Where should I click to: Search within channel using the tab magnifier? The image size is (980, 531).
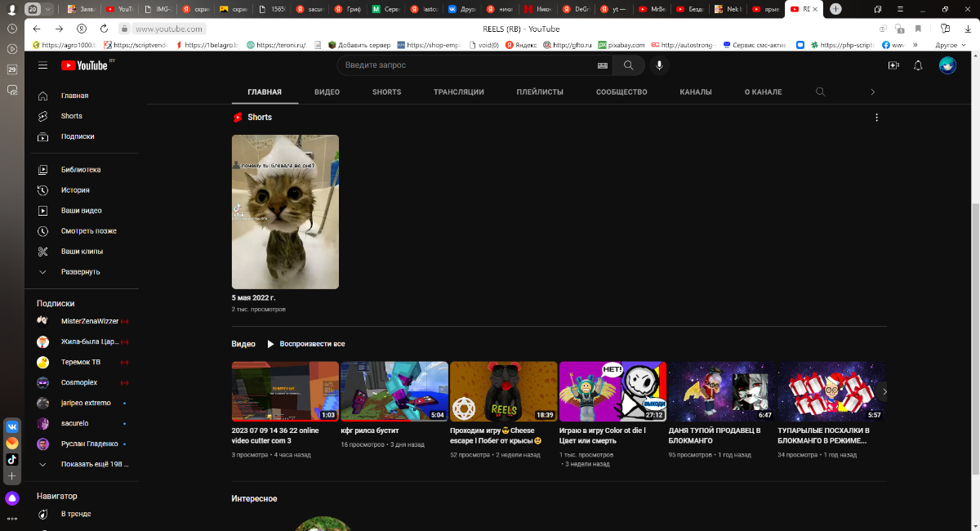tap(821, 92)
